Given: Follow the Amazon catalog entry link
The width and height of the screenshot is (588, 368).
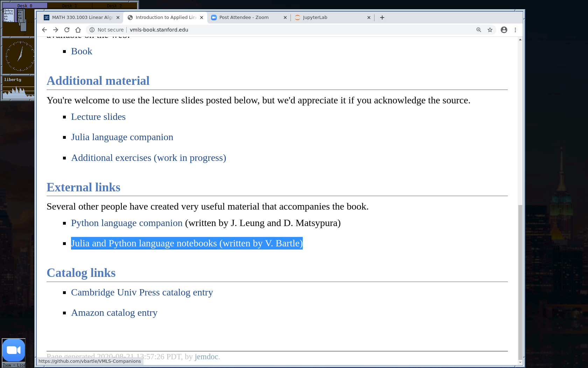Looking at the screenshot, I should (x=114, y=313).
